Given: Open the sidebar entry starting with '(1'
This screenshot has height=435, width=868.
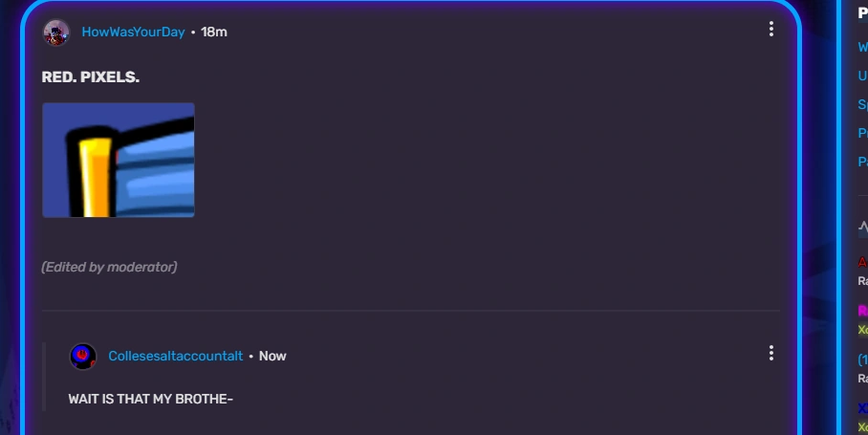Looking at the screenshot, I should coord(862,359).
